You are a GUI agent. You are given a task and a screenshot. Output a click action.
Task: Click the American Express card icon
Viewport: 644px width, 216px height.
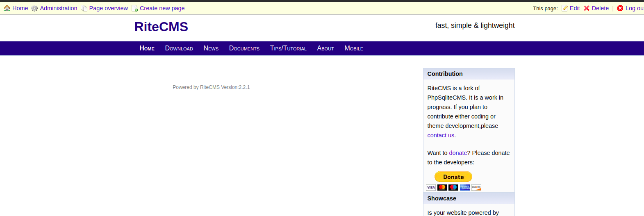[x=465, y=187]
